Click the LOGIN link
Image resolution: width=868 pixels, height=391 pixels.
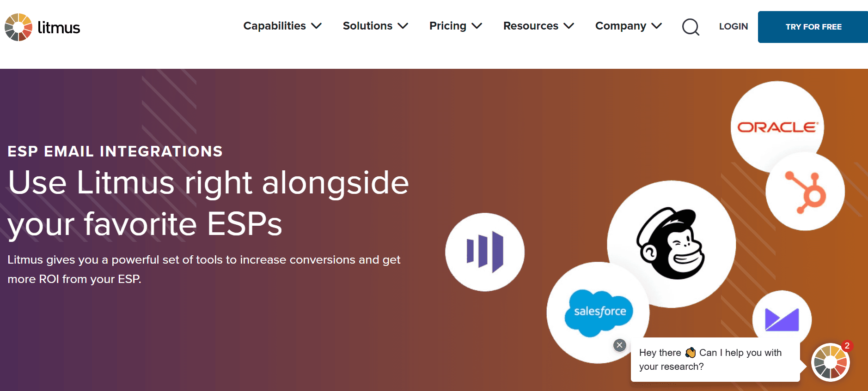pyautogui.click(x=734, y=27)
